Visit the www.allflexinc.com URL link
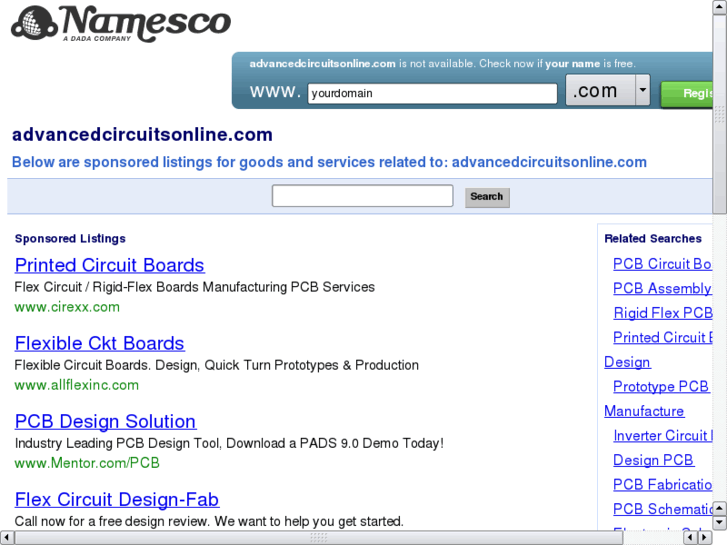The width and height of the screenshot is (727, 545). tap(77, 385)
